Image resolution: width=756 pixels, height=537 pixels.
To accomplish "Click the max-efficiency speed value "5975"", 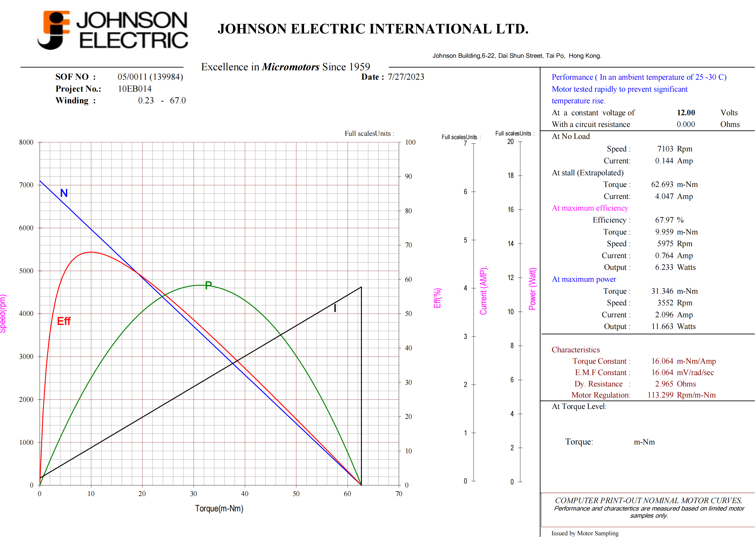I will [665, 244].
